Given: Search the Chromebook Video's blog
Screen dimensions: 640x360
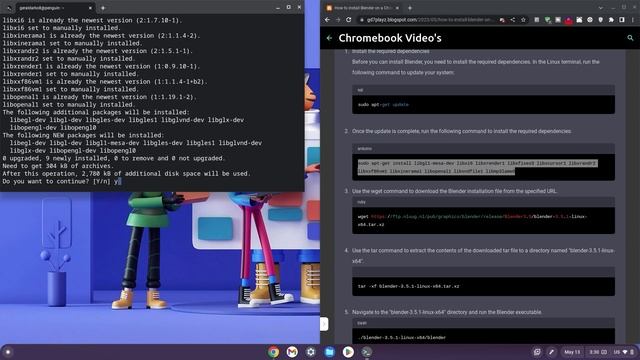Looking at the screenshot, I should [630, 38].
